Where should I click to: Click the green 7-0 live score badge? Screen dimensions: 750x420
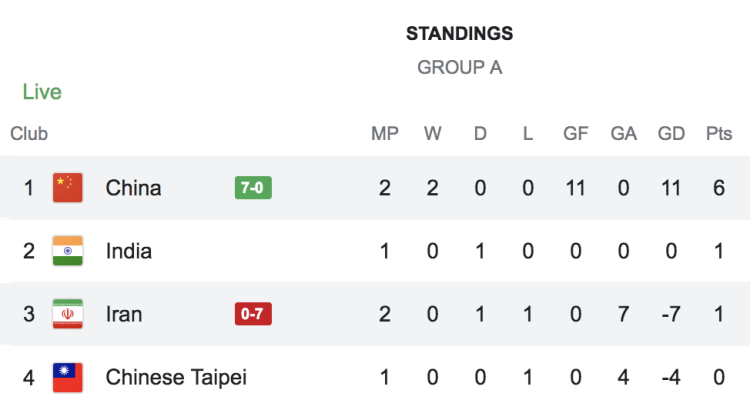point(253,188)
